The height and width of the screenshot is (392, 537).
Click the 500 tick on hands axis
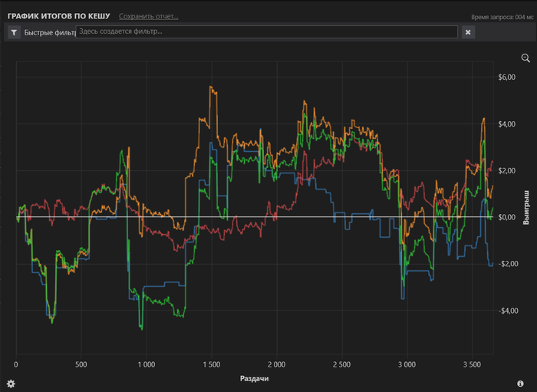coord(81,364)
